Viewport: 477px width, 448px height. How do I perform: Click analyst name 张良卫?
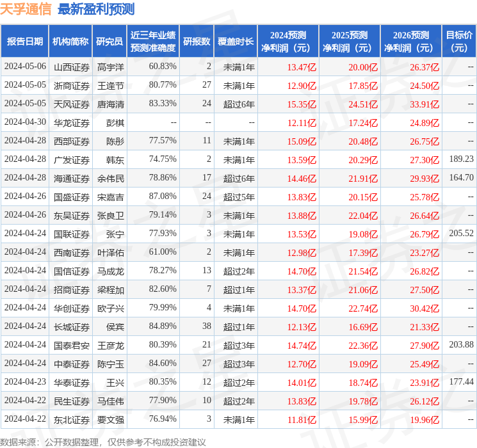(x=110, y=216)
